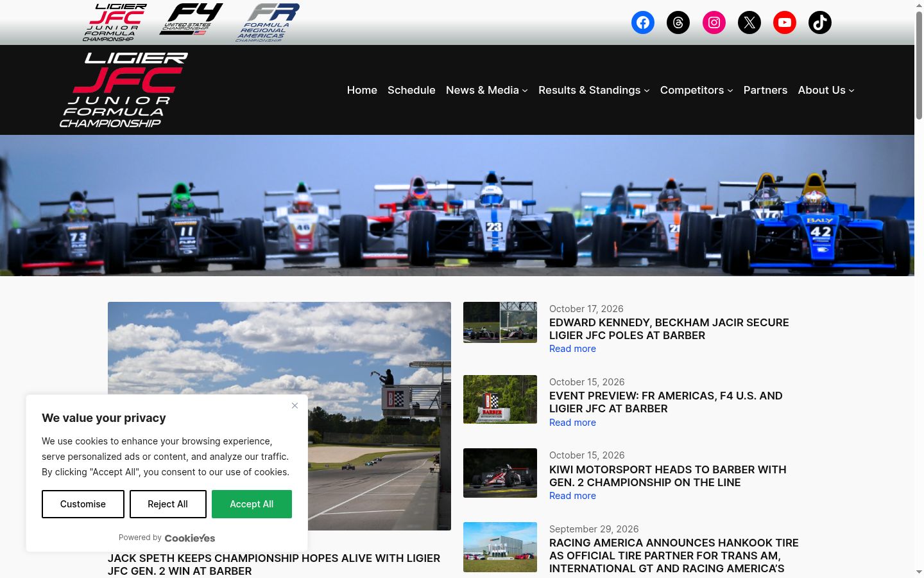The height and width of the screenshot is (578, 924).
Task: Open Kiwi Motorsport Heads to Barber headline
Action: (x=668, y=476)
